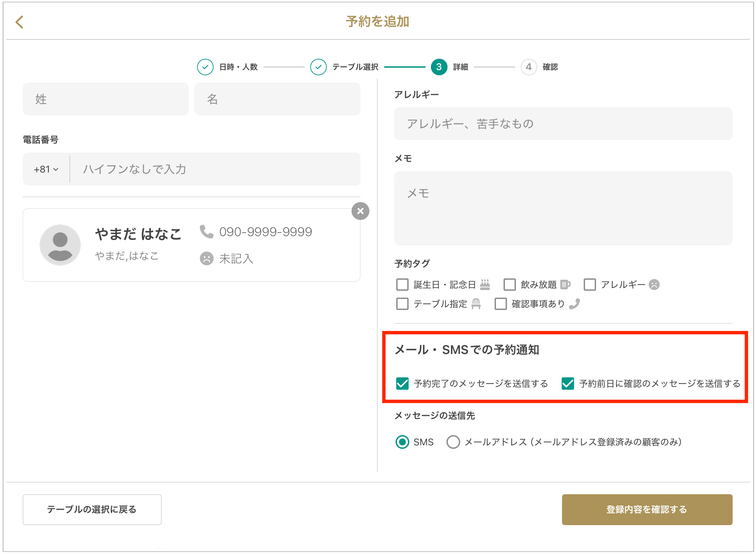
Task: Remove the やまだ はなこ customer card
Action: point(360,211)
